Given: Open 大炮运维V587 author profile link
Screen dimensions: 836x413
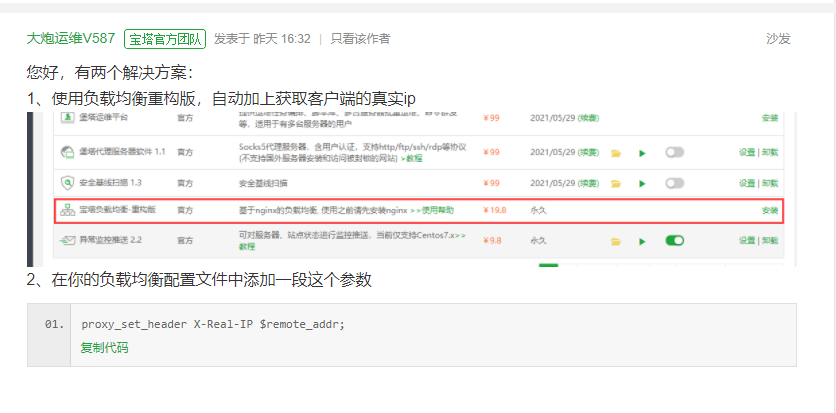Looking at the screenshot, I should [x=70, y=38].
